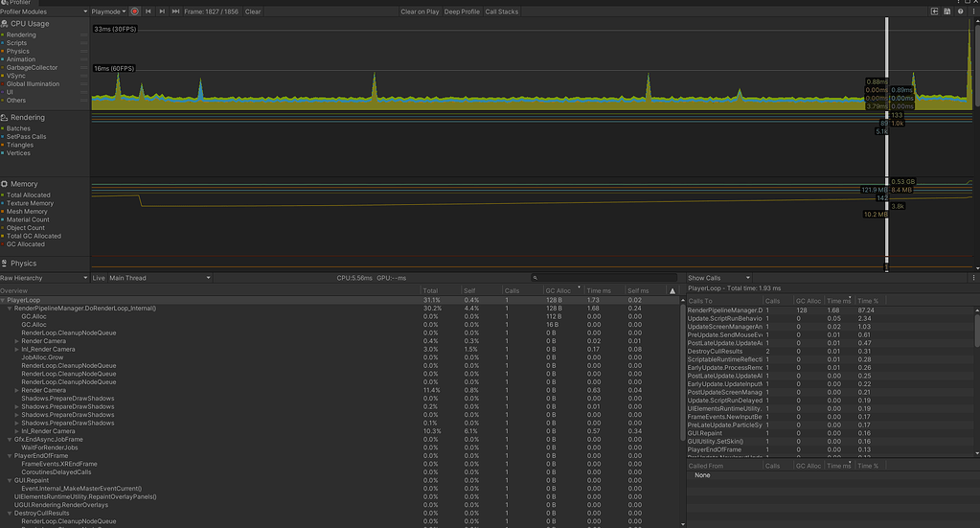Click the Save profiler data icon
980x528 pixels.
tap(947, 11)
